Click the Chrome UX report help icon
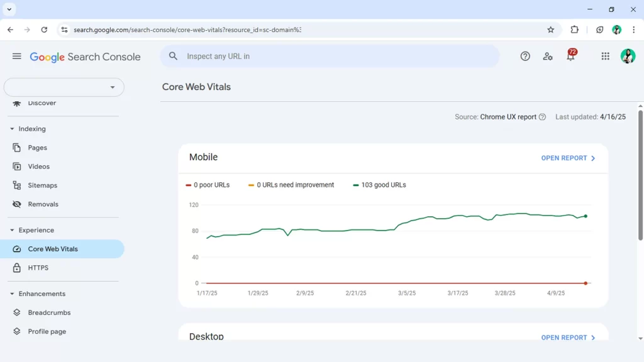This screenshot has width=644, height=362. coord(542,117)
